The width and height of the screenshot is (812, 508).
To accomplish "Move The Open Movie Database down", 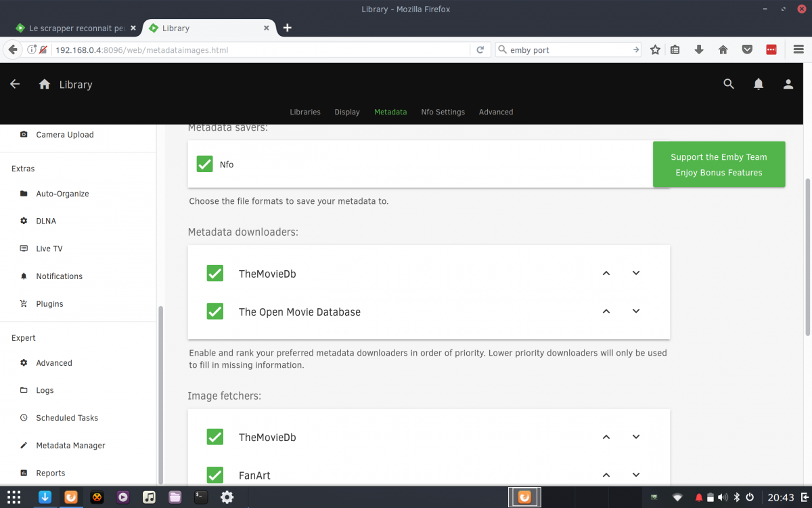I will 636,311.
